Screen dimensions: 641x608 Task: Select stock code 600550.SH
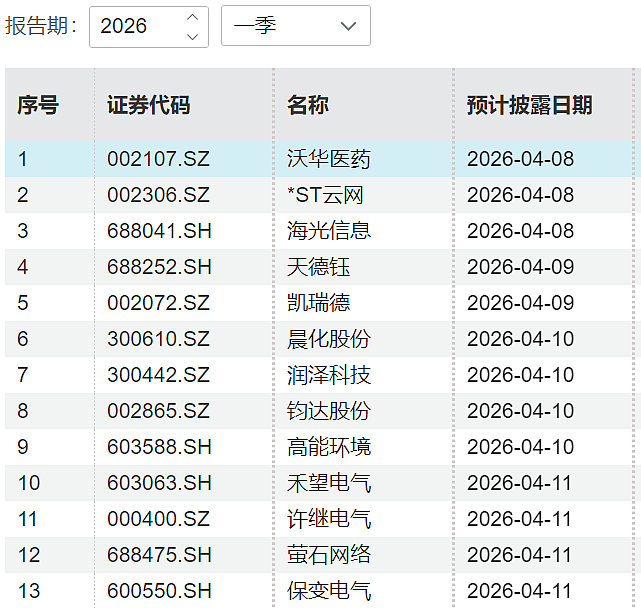coord(159,590)
